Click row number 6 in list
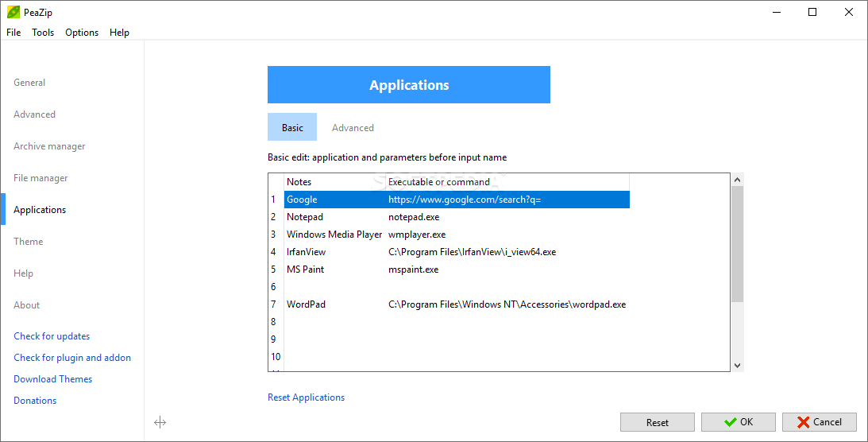This screenshot has height=442, width=868. [276, 287]
